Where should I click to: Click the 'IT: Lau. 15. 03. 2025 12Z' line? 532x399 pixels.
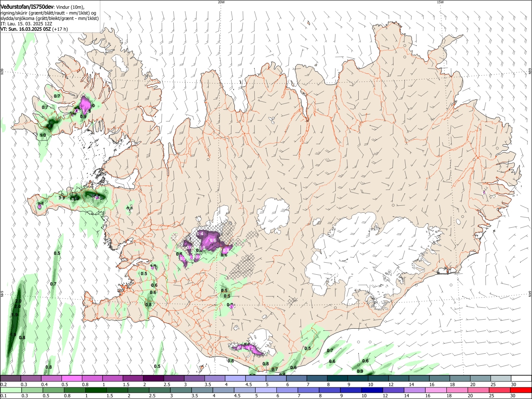click(27, 24)
